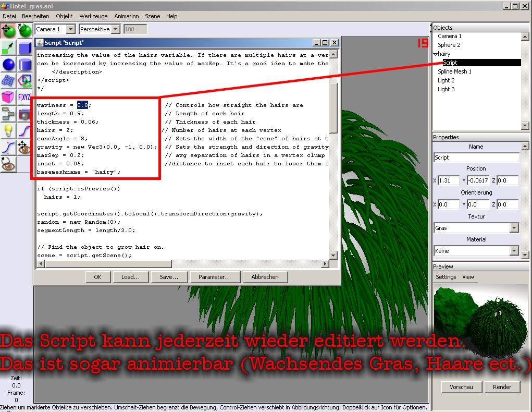Click the Position Y field -0.0617
The height and width of the screenshot is (412, 532).
pyautogui.click(x=478, y=180)
